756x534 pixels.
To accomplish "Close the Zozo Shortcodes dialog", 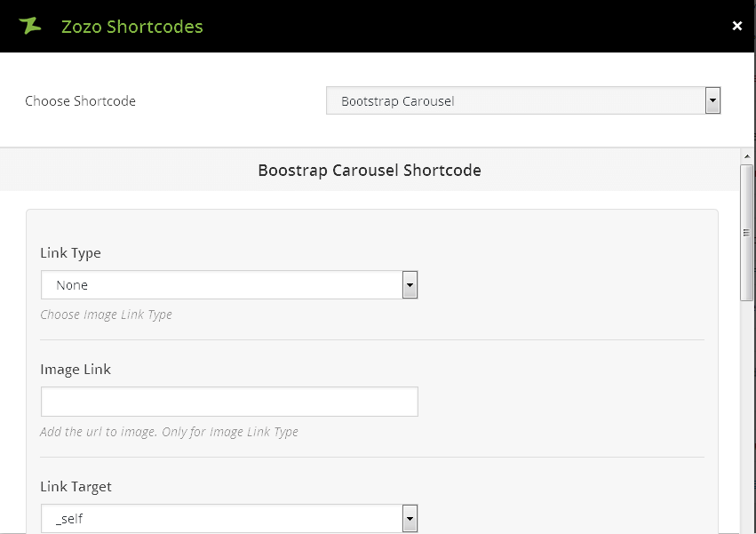I will point(736,27).
